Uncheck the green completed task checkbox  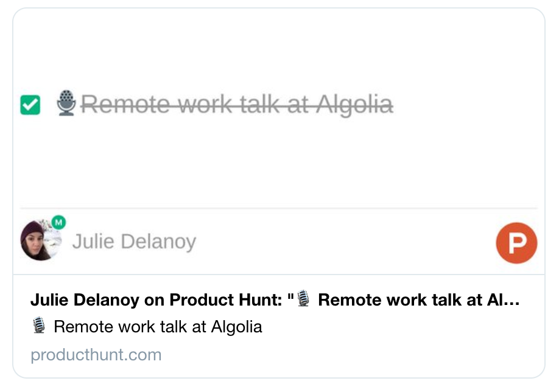tap(30, 105)
